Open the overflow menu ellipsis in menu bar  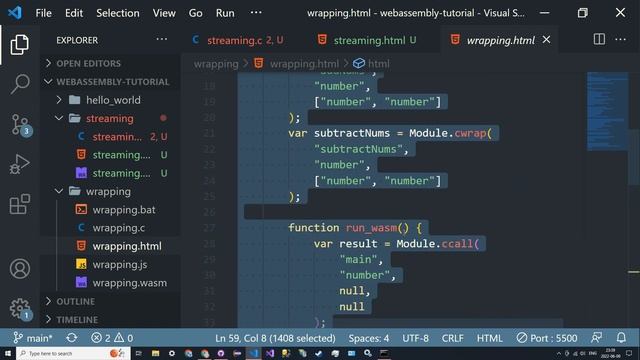click(256, 13)
